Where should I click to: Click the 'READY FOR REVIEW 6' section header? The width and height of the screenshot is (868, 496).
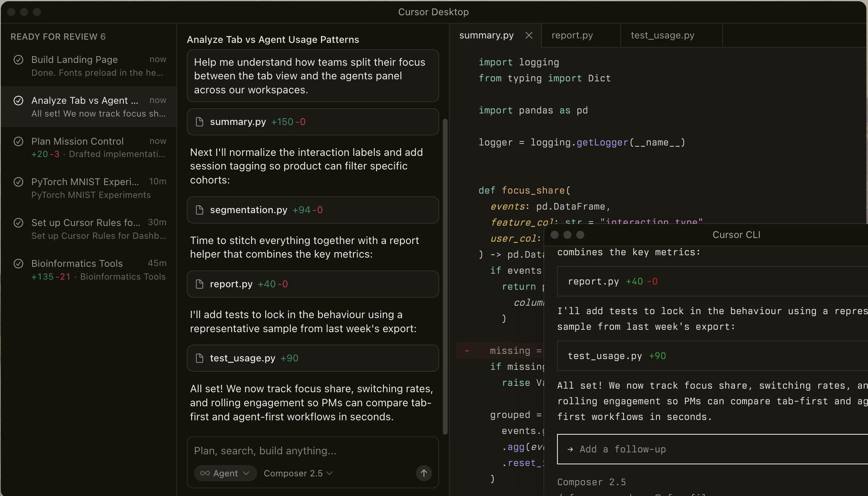click(58, 37)
